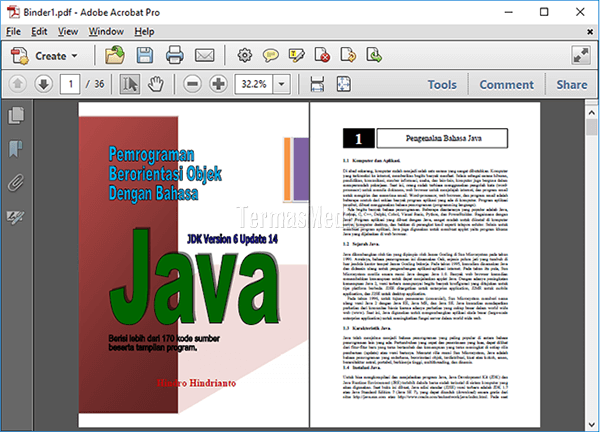Click the vertical scrollbar down arrow
The height and width of the screenshot is (432, 600).
(591, 424)
